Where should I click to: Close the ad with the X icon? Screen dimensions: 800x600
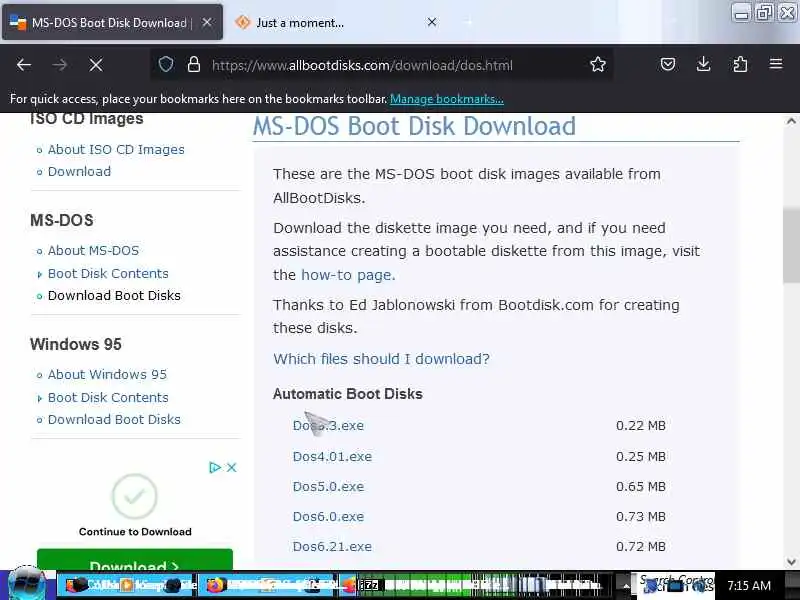232,467
